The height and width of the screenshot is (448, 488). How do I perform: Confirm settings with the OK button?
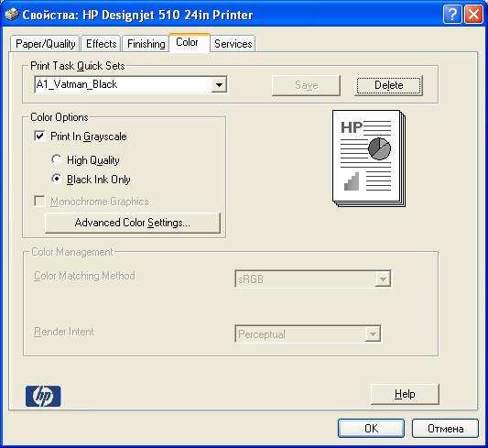[x=371, y=429]
